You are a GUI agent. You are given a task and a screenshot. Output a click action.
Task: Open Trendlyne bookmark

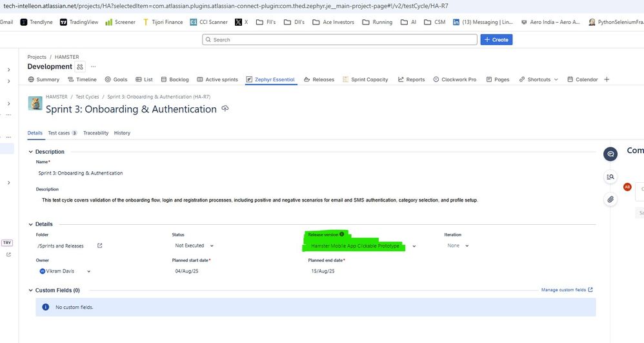click(x=37, y=22)
